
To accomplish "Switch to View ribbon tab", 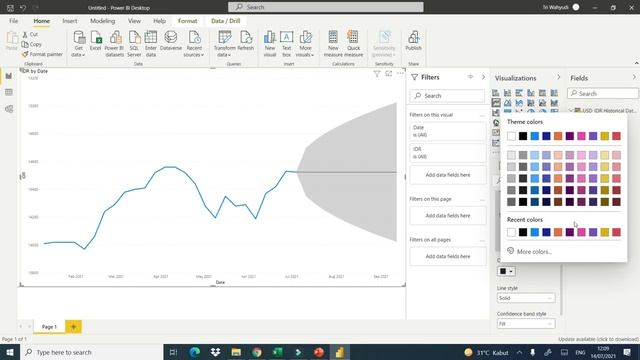I will [x=134, y=21].
